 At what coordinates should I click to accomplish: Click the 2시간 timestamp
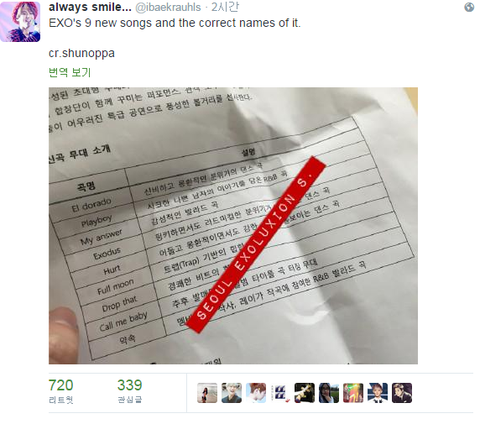click(x=225, y=7)
